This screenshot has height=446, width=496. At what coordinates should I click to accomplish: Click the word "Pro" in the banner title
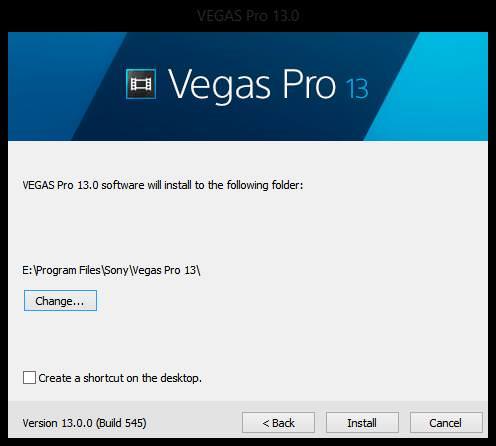pos(309,84)
